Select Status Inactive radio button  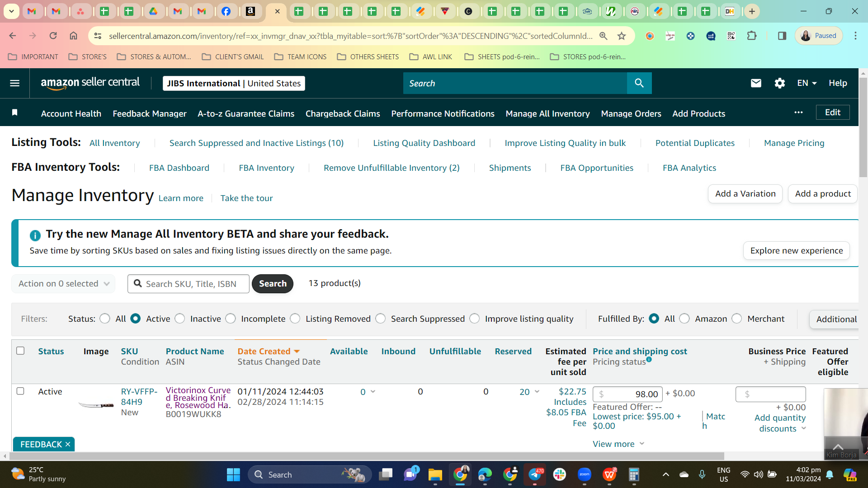(180, 319)
